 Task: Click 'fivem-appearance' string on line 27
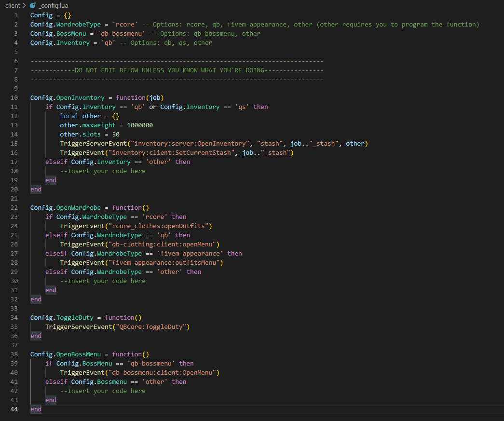point(190,254)
